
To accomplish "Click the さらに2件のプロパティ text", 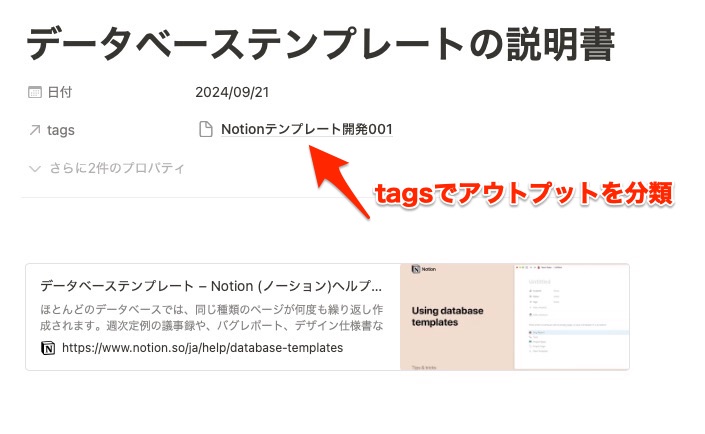I will click(x=117, y=168).
